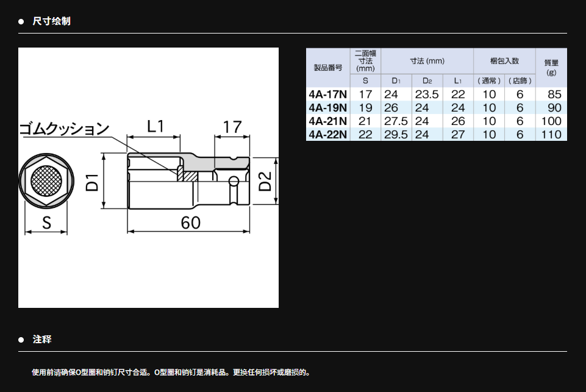Click the ゴムクッション label in the drawing

(64, 129)
